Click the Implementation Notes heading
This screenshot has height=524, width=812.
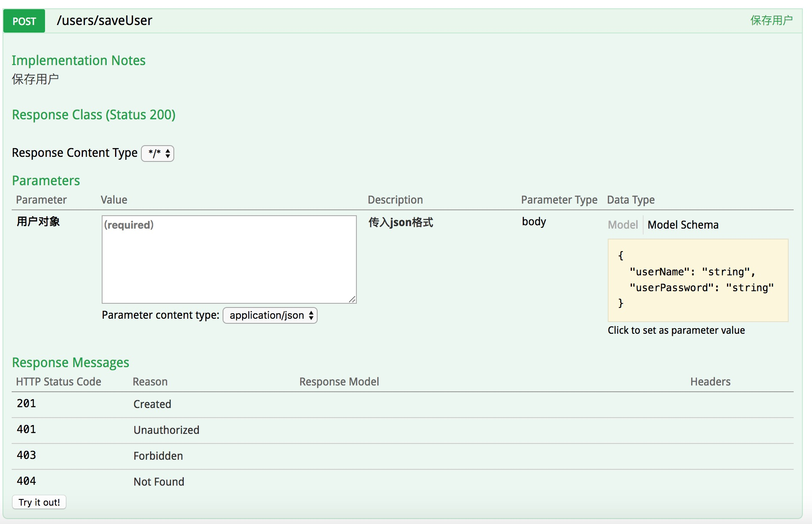click(x=78, y=60)
